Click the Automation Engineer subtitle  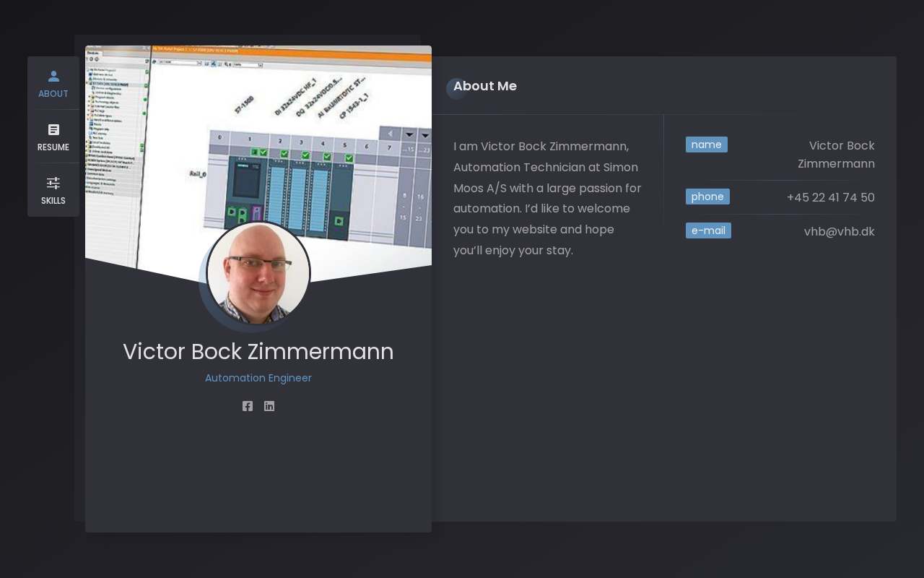(x=258, y=378)
